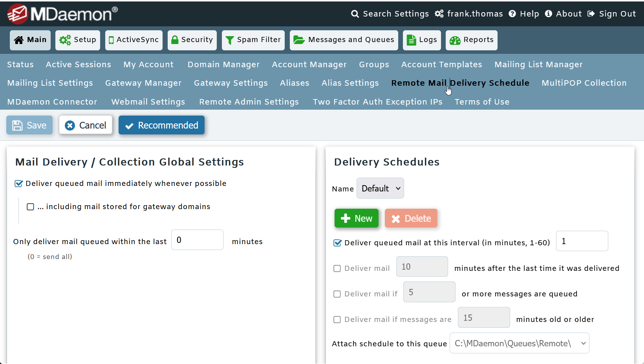The width and height of the screenshot is (644, 364).
Task: Open the Logs menu
Action: pos(422,40)
